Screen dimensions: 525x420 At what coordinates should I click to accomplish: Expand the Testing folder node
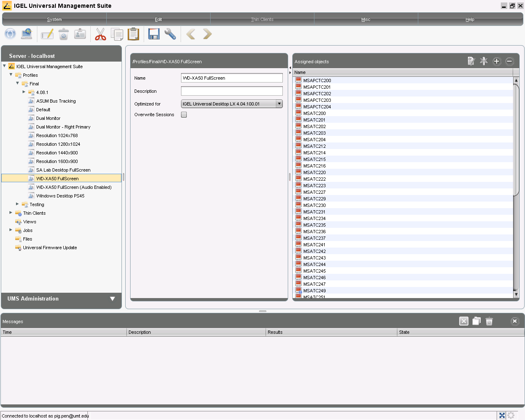pos(18,204)
